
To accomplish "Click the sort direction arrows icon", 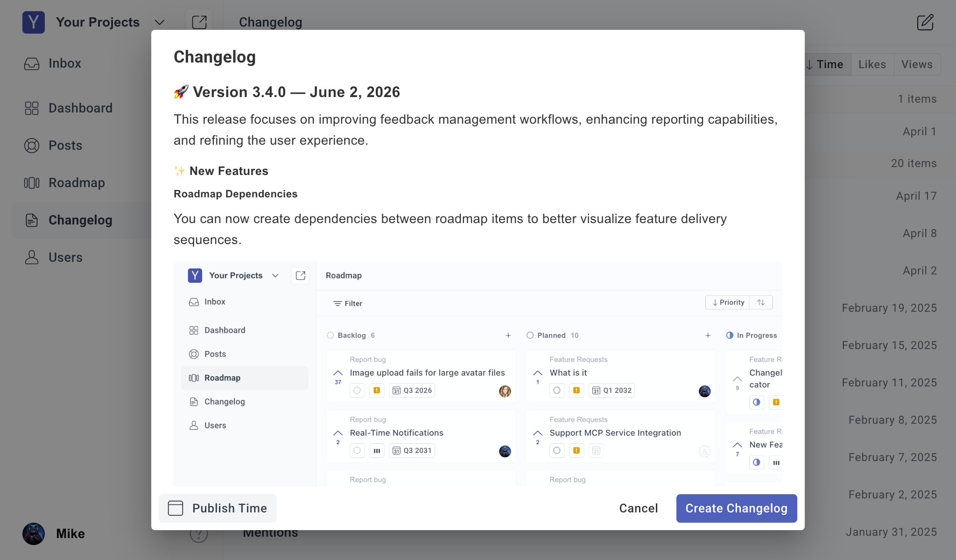I will pyautogui.click(x=761, y=302).
